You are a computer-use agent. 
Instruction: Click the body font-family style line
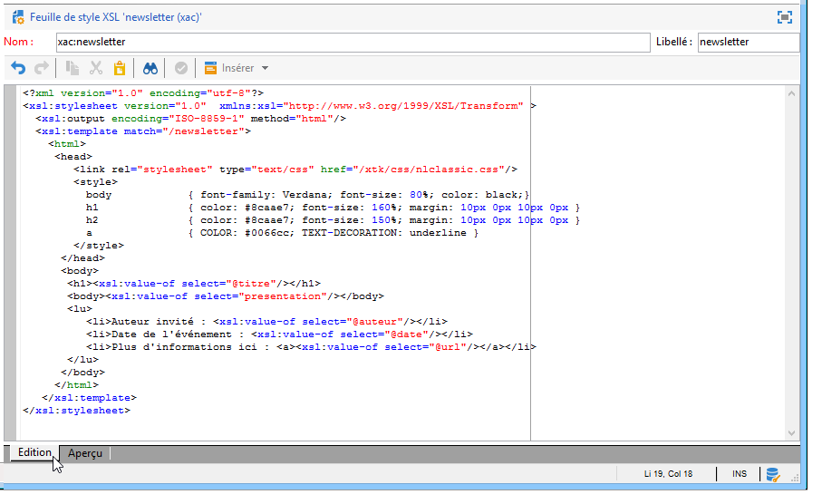coord(308,195)
